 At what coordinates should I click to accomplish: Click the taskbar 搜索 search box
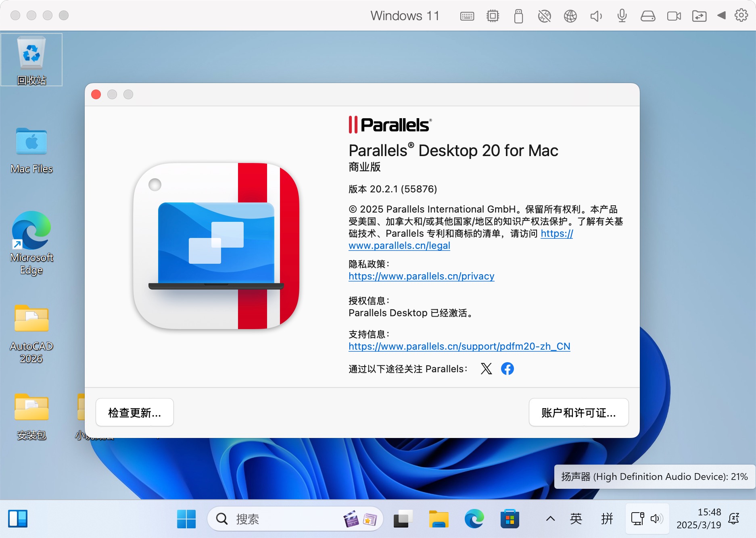(295, 519)
